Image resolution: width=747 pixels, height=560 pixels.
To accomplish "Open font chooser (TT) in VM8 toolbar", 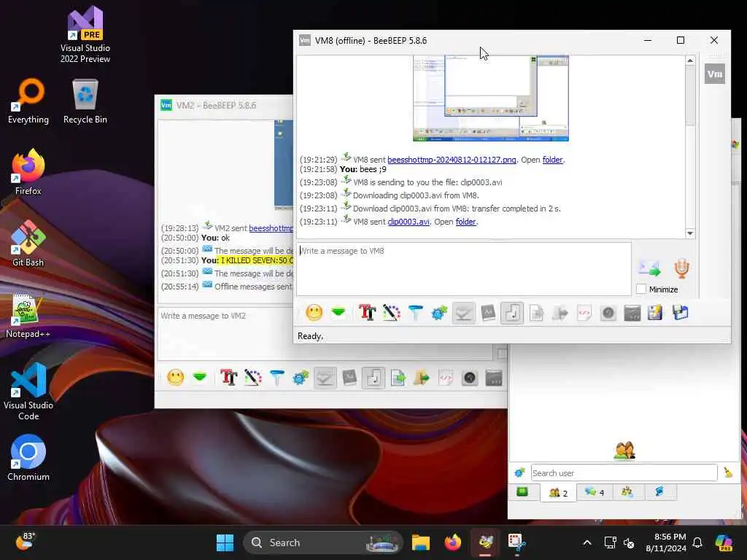I will (x=367, y=313).
